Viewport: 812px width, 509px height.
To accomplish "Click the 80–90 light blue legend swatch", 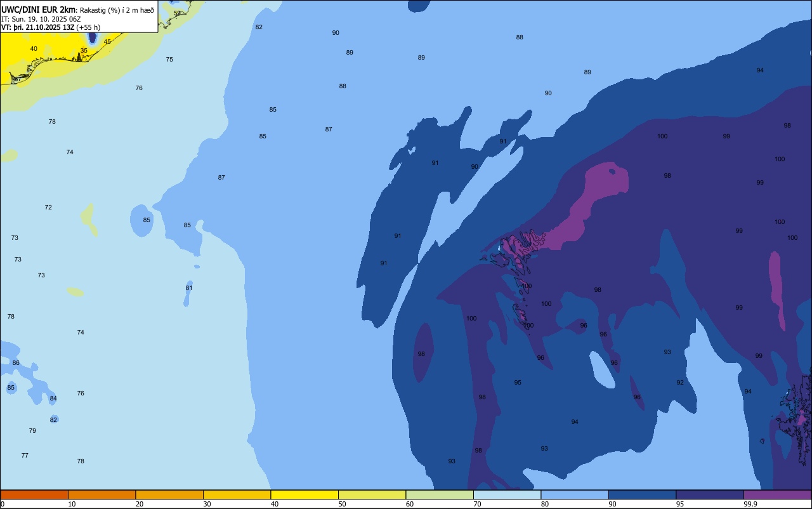I will (575, 494).
